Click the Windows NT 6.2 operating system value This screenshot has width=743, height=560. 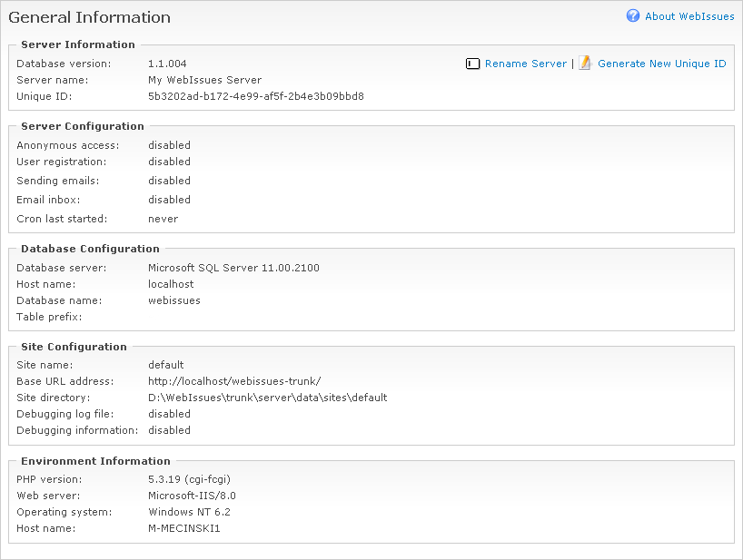click(x=189, y=512)
